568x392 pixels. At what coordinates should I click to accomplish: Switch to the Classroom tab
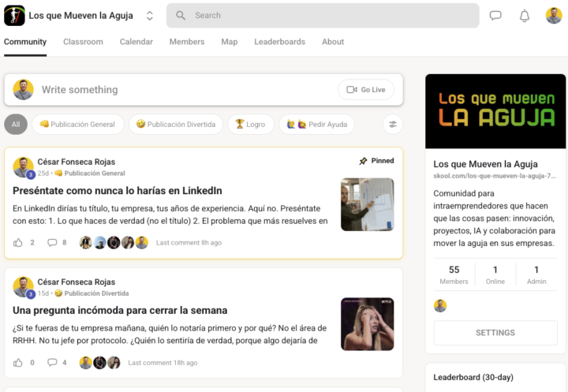click(83, 42)
